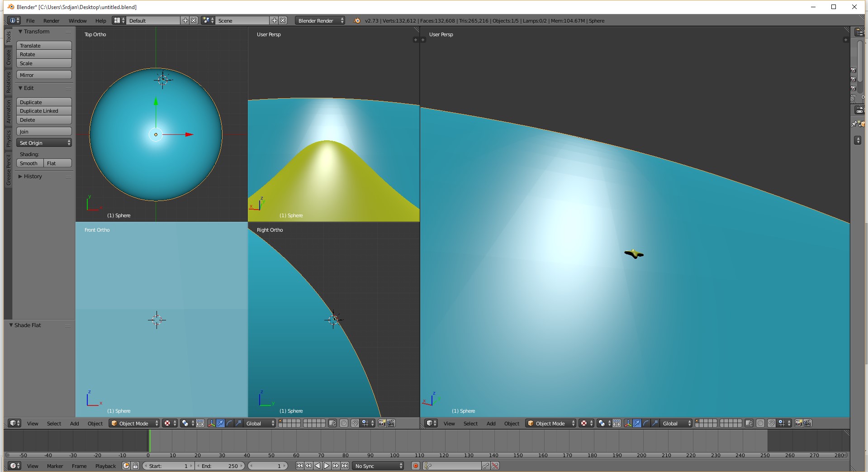868x472 pixels.
Task: Toggle the frame range lock icon in timeline
Action: (135, 466)
